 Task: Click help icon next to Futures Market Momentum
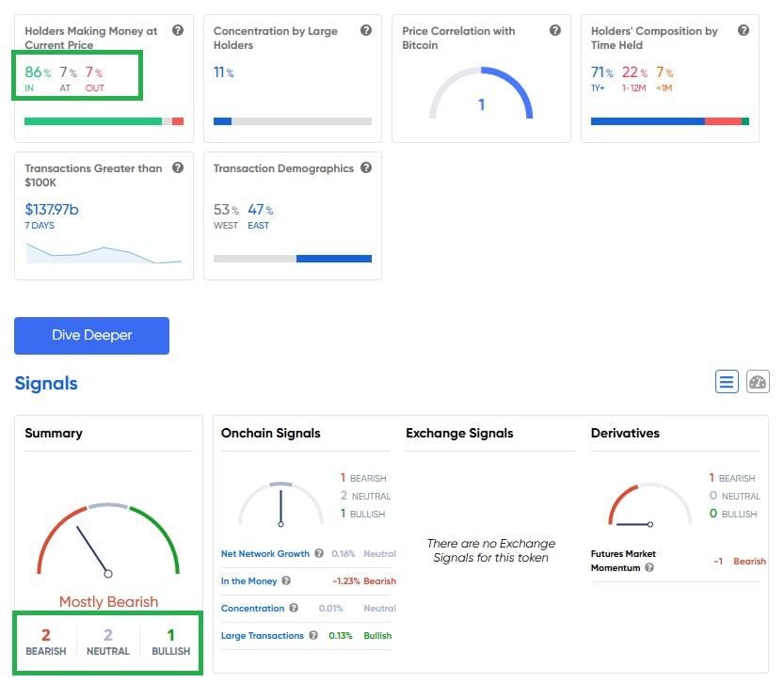(x=649, y=568)
